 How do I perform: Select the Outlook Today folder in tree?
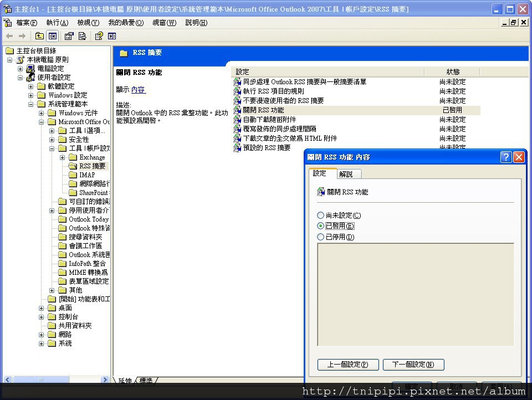click(x=84, y=219)
